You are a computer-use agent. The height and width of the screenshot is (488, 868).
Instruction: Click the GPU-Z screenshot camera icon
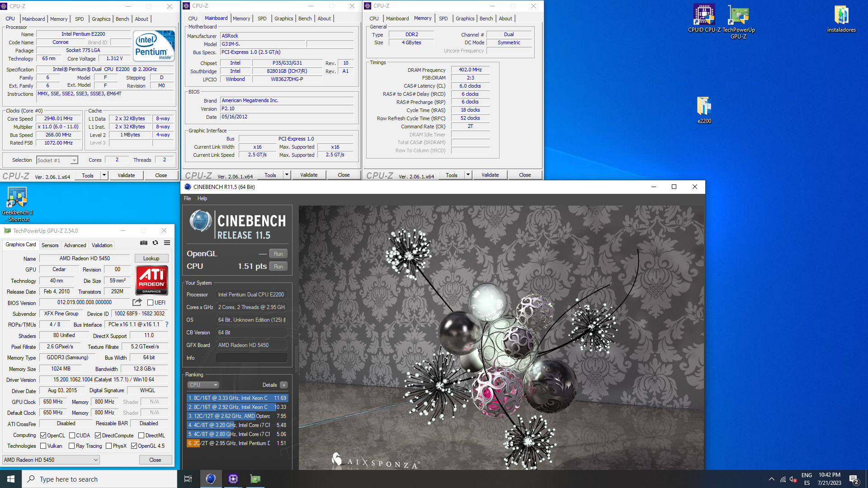tap(144, 243)
